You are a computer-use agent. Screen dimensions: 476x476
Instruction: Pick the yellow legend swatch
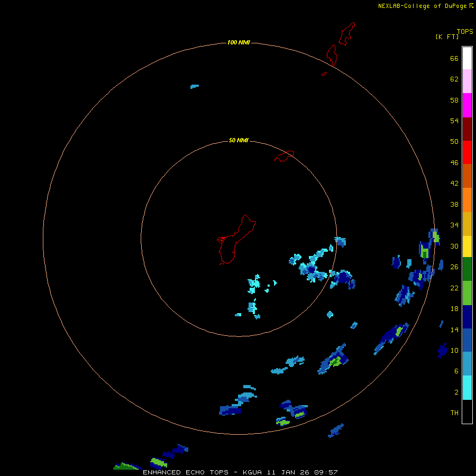pos(467,246)
